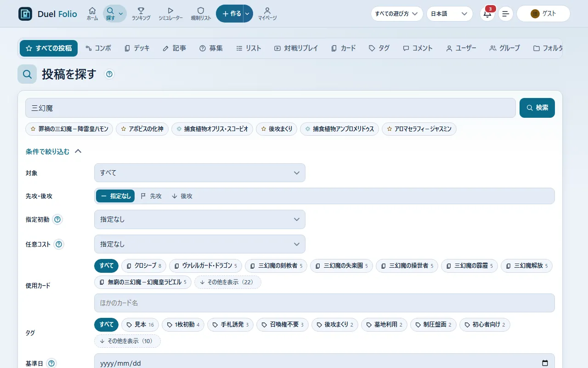Open notifications bell with 3 badge
This screenshot has height=368, width=588.
(487, 14)
